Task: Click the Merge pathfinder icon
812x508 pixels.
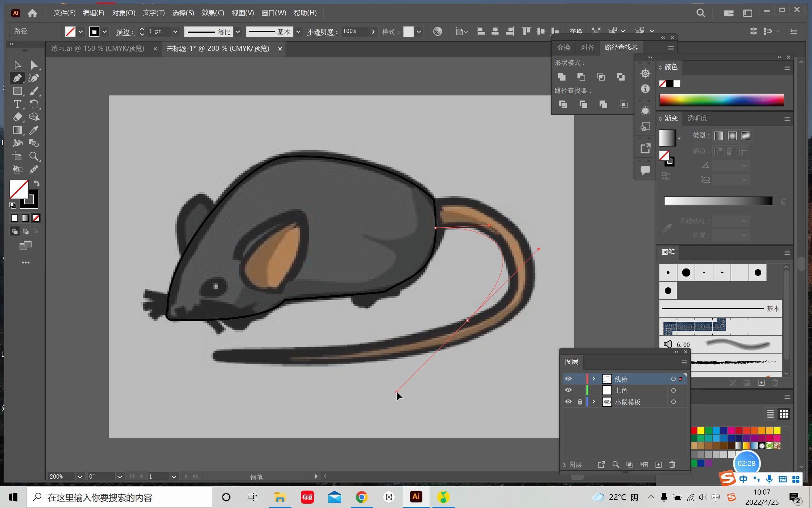Action: (603, 105)
